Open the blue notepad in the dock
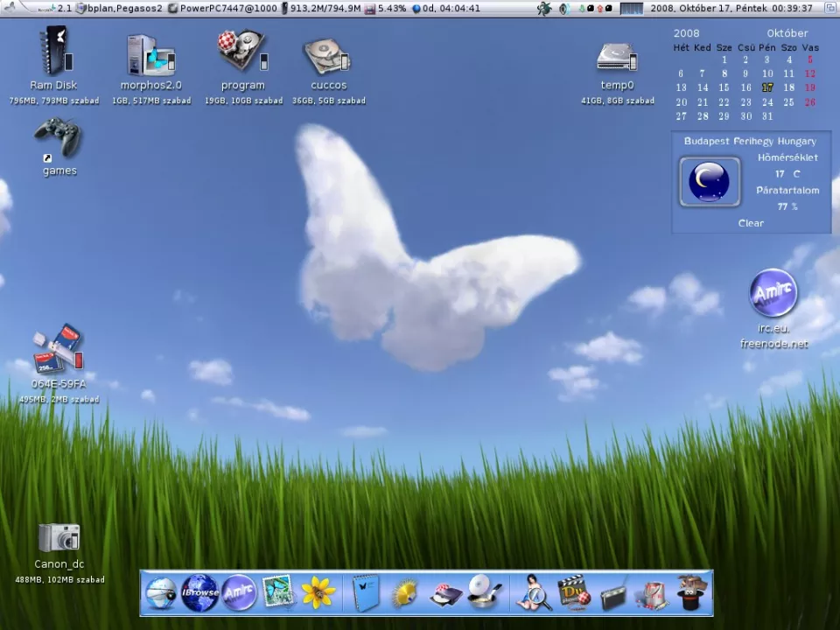Viewport: 840px width, 630px height. point(366,592)
